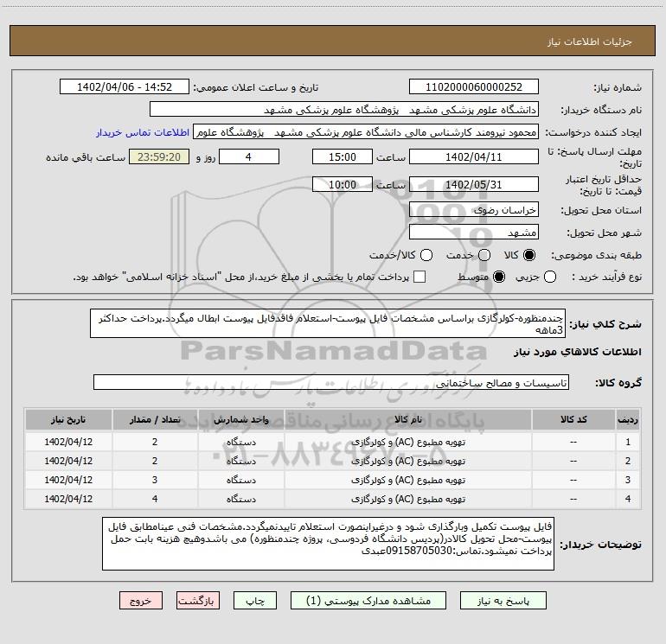Click quantity 4 in row 4
Image resolution: width=666 pixels, height=644 pixels.
(x=155, y=499)
